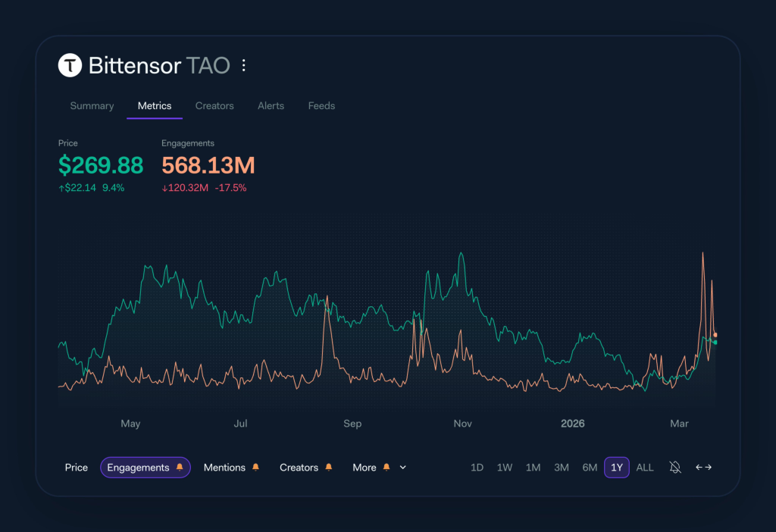776x532 pixels.
Task: Toggle the Engagements metric on the chart
Action: click(x=138, y=468)
